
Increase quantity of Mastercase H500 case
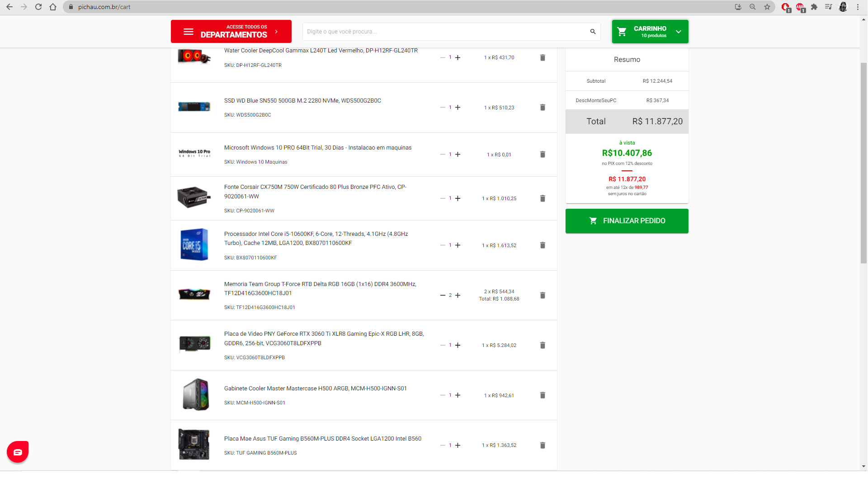[458, 395]
